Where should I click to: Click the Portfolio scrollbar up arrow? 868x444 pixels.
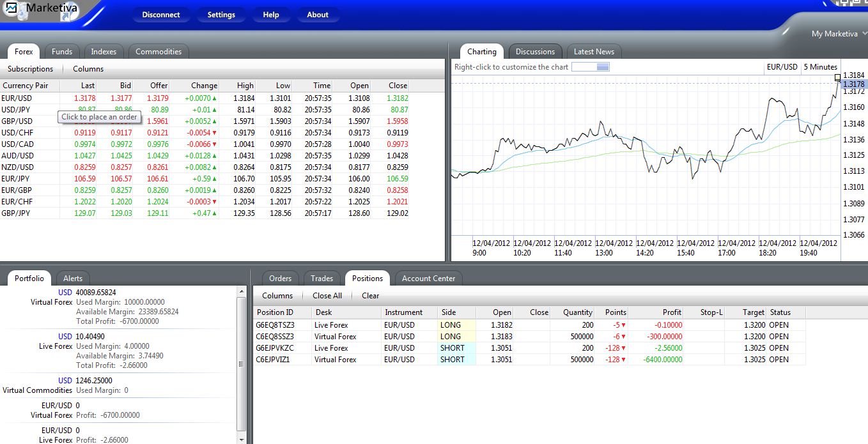click(x=242, y=292)
